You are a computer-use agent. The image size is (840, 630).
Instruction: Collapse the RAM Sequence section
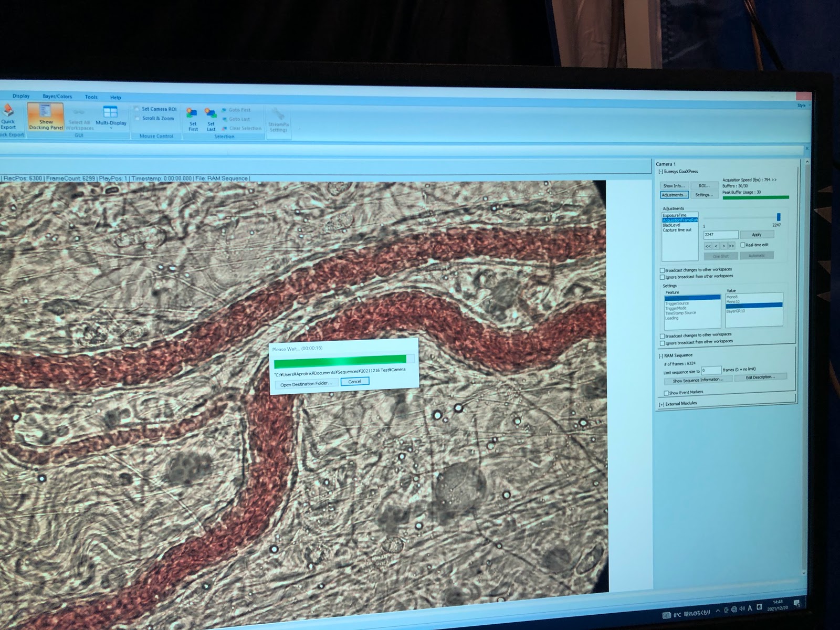[x=661, y=356]
